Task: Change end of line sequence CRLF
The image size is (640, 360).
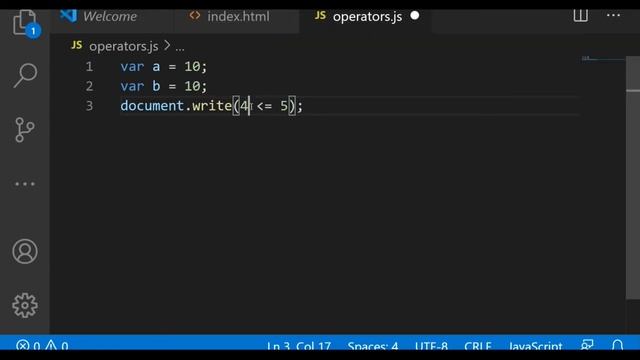Action: pyautogui.click(x=478, y=345)
